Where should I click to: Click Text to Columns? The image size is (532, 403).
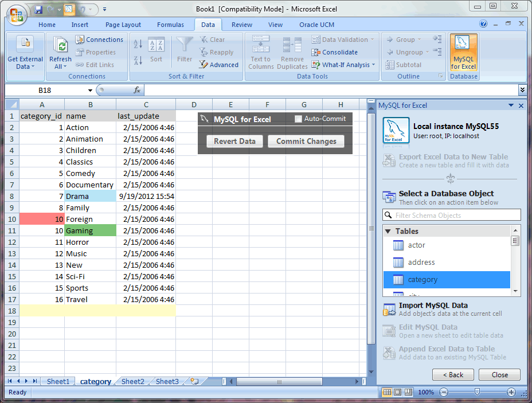click(261, 53)
